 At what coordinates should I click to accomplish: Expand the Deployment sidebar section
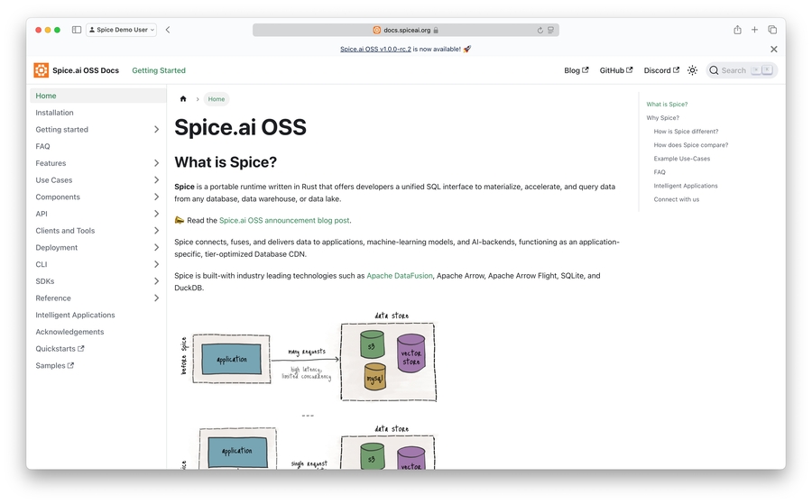pyautogui.click(x=156, y=248)
